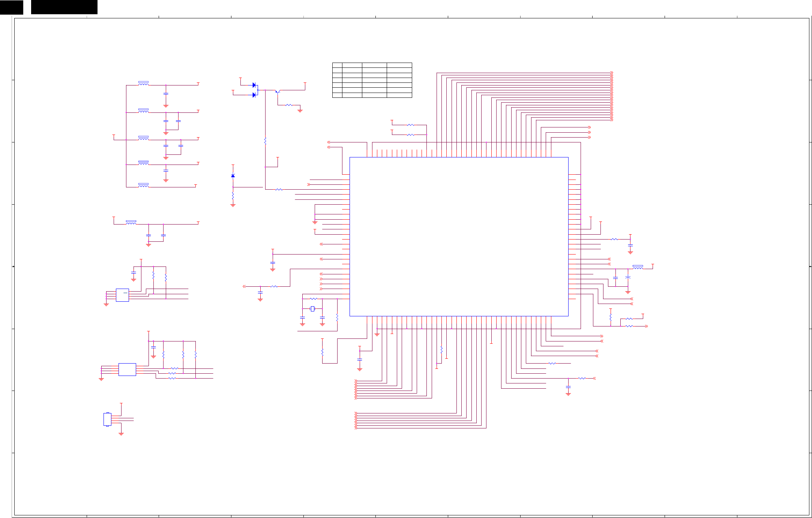The image size is (812, 518).
Task: Click the small black box at top-left corner
Action: (x=11, y=7)
